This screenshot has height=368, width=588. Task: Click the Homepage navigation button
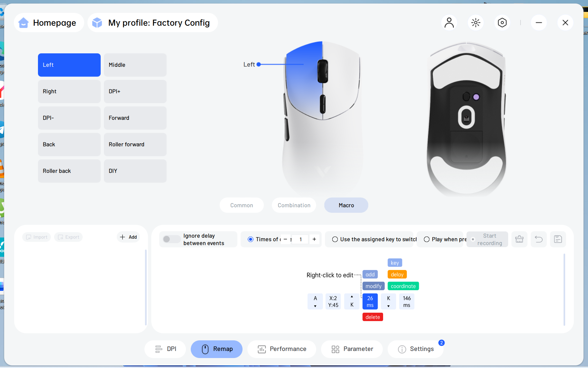click(49, 23)
